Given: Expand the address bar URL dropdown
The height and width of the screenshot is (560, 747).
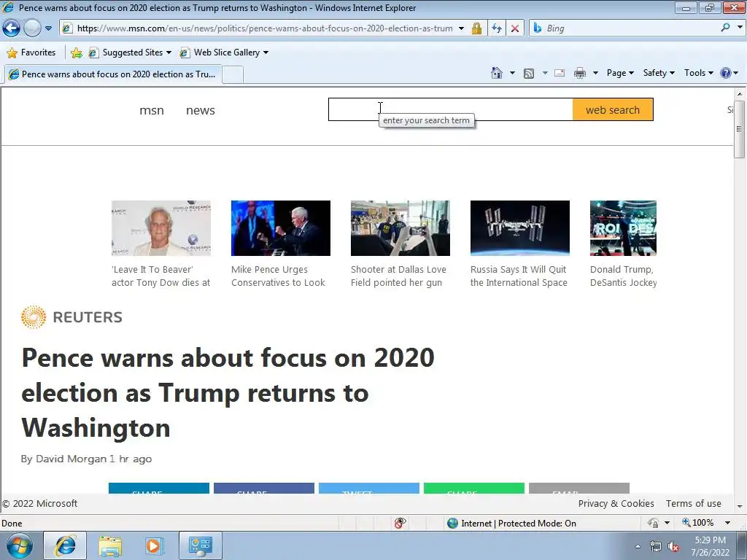Looking at the screenshot, I should (x=461, y=28).
